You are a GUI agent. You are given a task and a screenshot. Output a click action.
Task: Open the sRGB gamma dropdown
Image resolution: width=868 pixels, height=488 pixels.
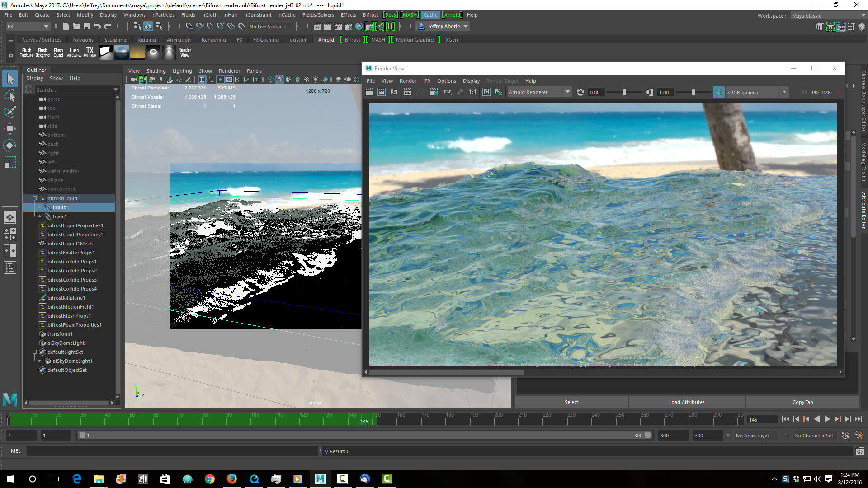785,92
